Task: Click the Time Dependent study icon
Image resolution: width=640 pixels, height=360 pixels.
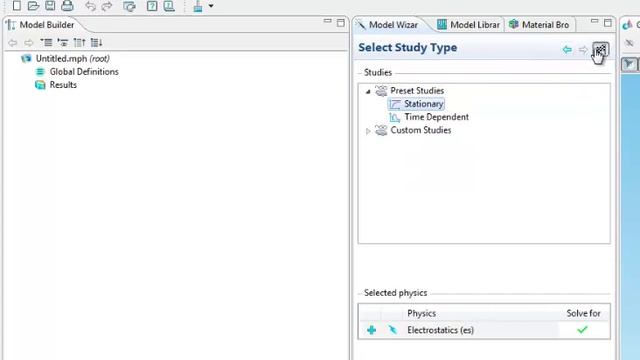Action: pyautogui.click(x=395, y=118)
